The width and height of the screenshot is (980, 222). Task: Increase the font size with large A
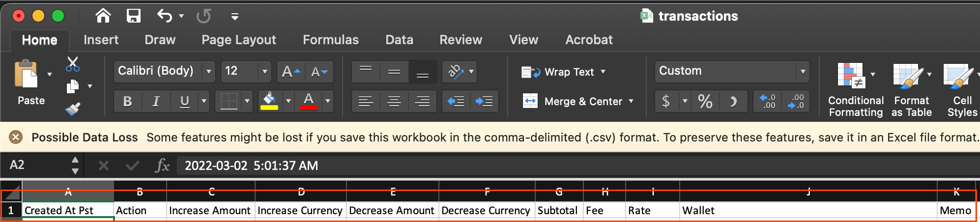(290, 72)
